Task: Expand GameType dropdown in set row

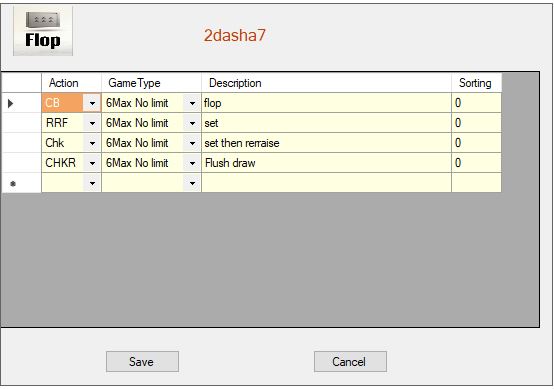Action: (x=192, y=123)
